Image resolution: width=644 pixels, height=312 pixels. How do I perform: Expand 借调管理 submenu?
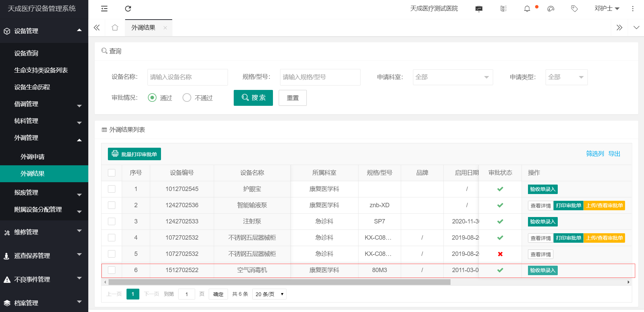pos(44,104)
